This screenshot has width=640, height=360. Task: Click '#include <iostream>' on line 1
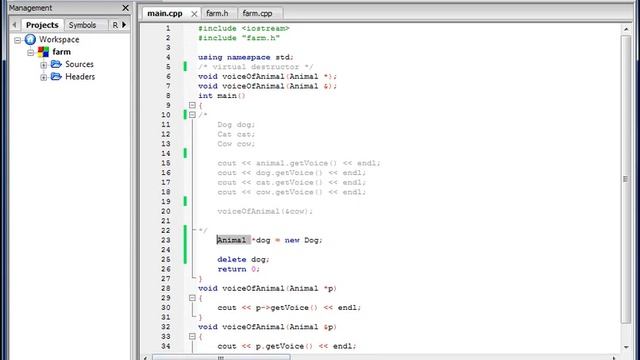point(244,29)
